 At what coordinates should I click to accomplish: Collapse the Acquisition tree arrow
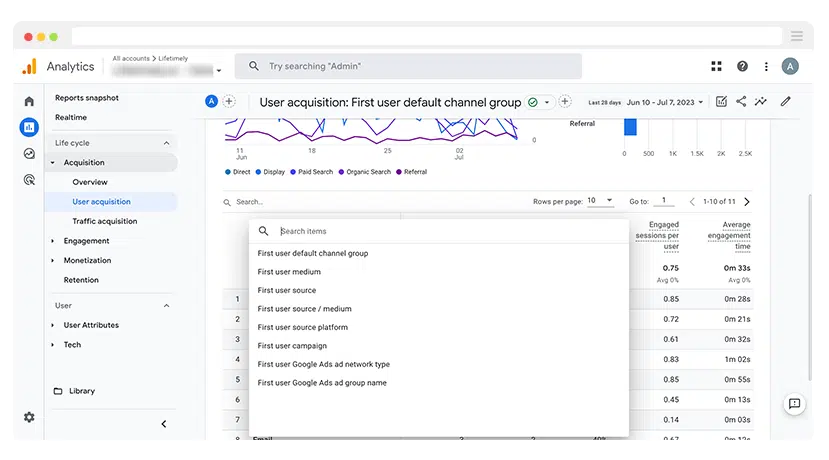53,163
